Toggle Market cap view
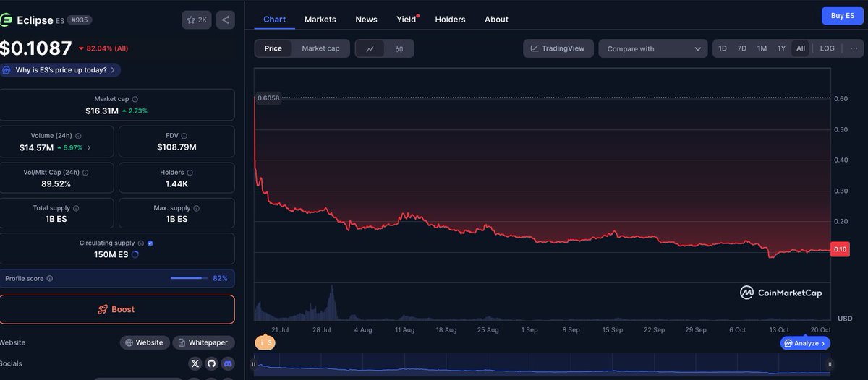 pos(320,48)
